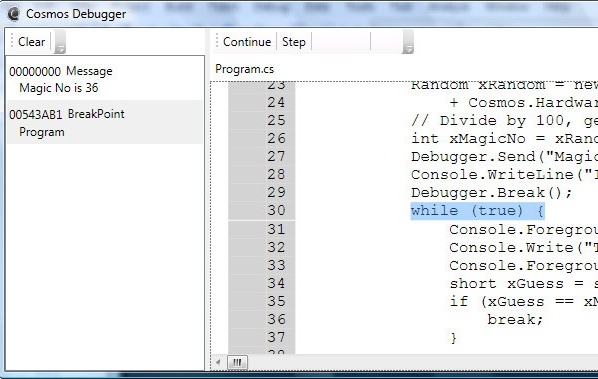Viewport: 598px width, 379px height.
Task: Click the Clear button in left toolbar
Action: coord(31,42)
